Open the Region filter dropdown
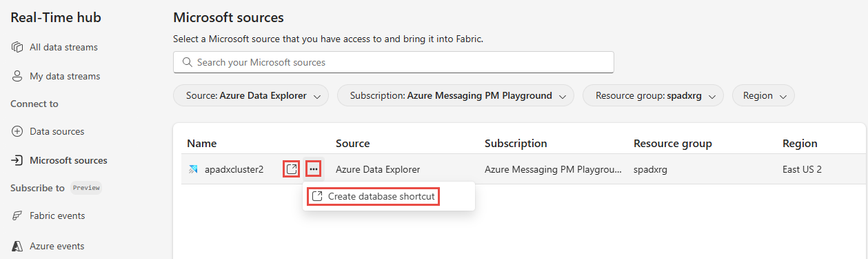This screenshot has width=868, height=259. 763,96
